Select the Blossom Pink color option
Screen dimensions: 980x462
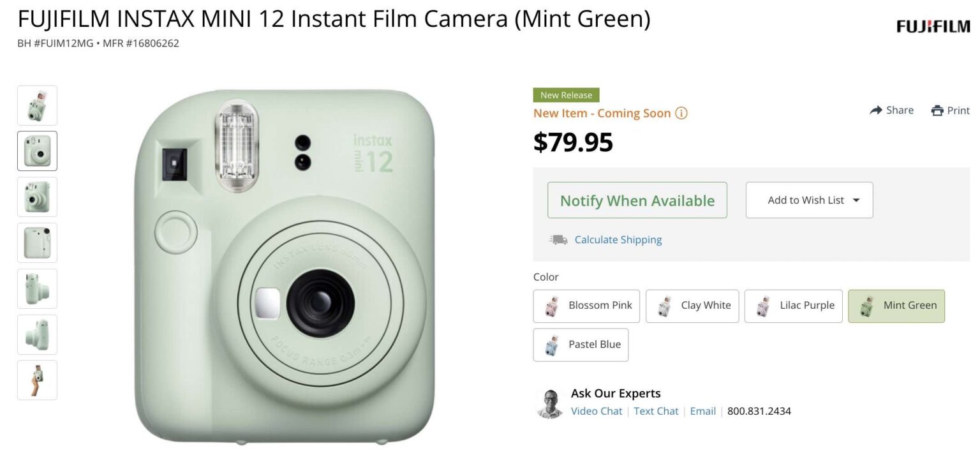(586, 306)
